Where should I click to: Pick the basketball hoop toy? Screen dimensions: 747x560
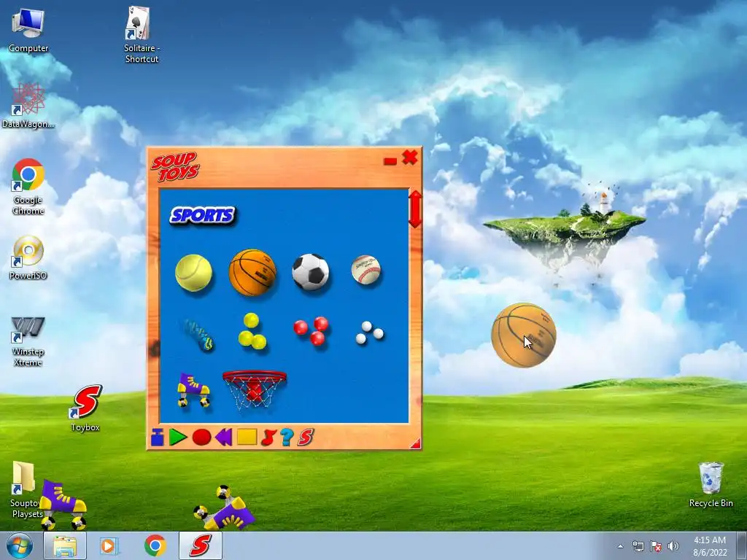pos(255,390)
